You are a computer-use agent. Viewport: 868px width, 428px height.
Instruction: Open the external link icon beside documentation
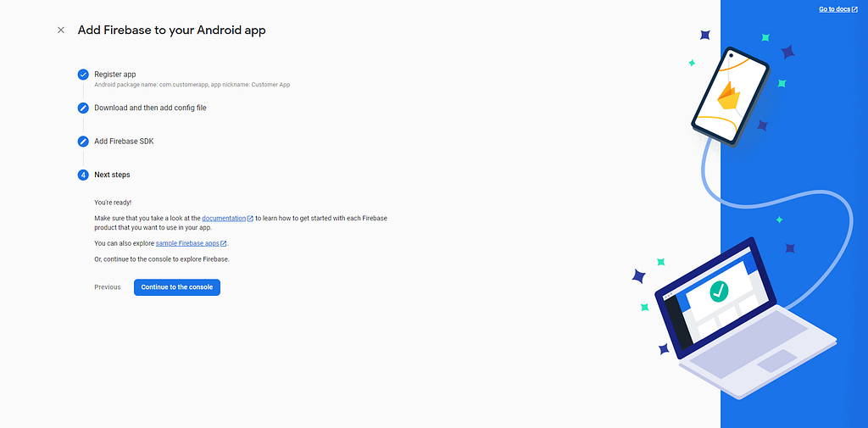click(x=250, y=219)
